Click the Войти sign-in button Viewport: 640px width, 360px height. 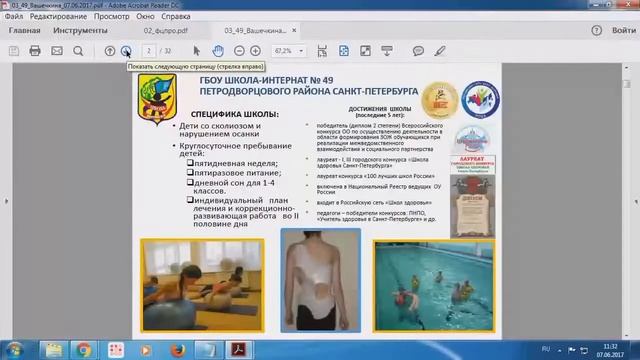point(624,31)
